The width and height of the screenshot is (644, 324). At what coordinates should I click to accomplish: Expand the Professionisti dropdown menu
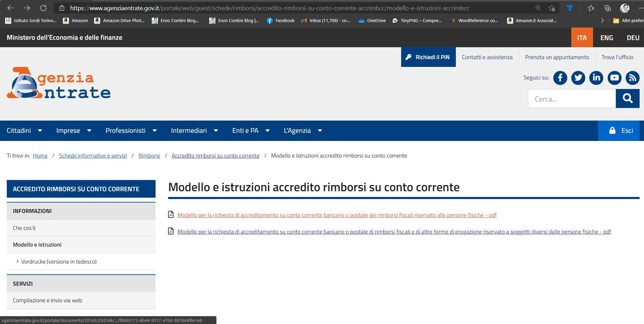[131, 131]
